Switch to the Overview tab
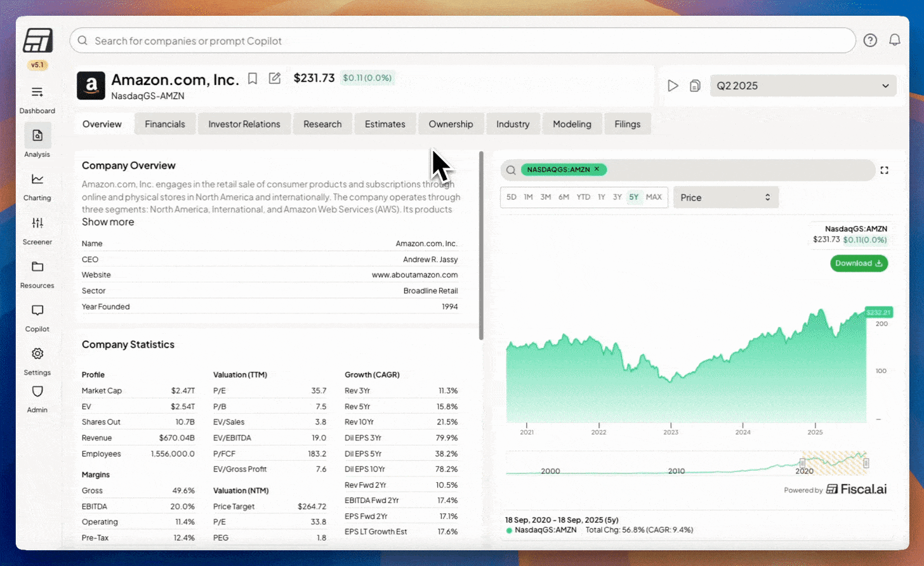 (x=102, y=124)
